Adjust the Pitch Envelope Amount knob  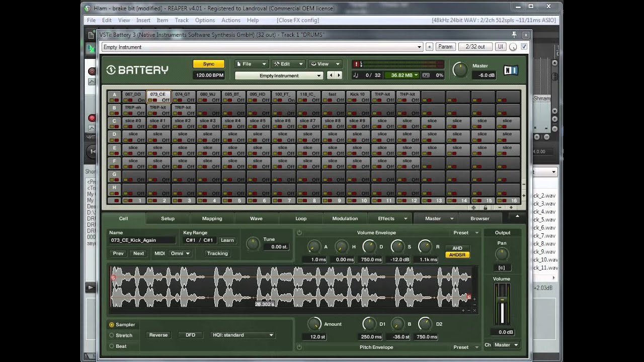click(x=314, y=324)
